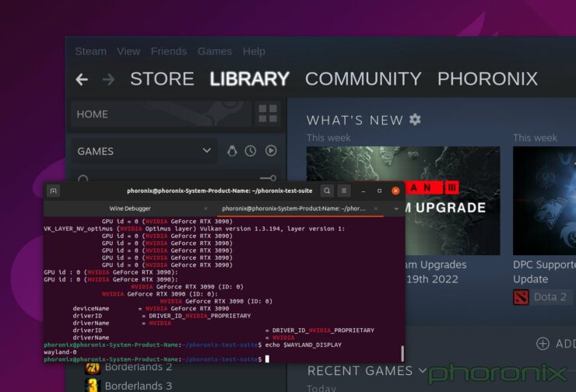Click the WHAT'S NEW heading

coord(355,120)
